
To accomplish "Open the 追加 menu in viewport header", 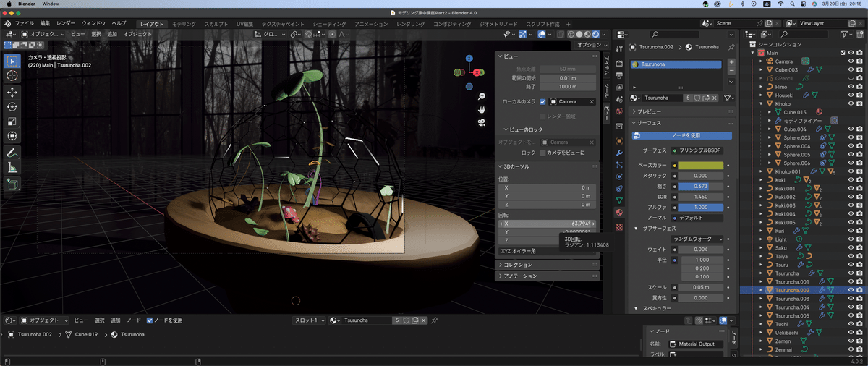I will [x=112, y=34].
